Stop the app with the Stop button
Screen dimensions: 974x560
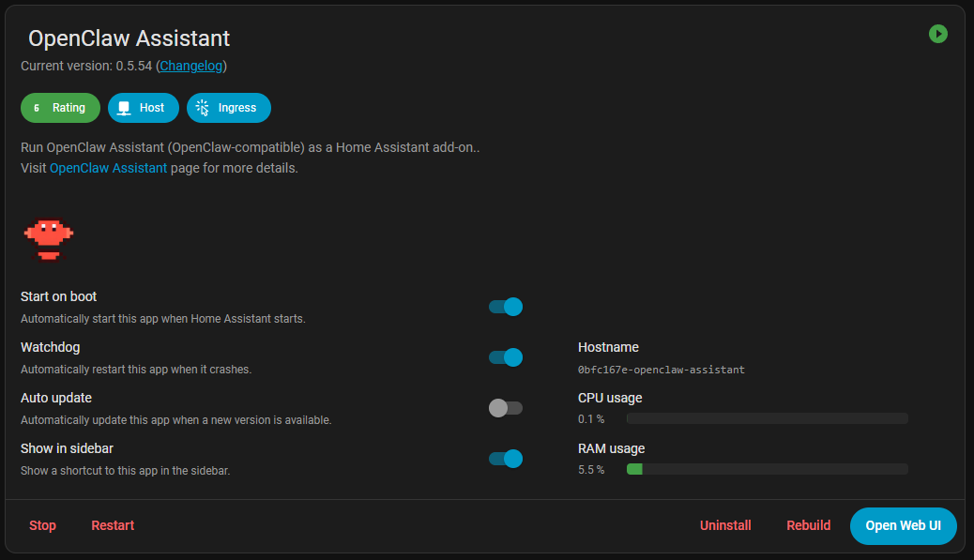tap(43, 526)
